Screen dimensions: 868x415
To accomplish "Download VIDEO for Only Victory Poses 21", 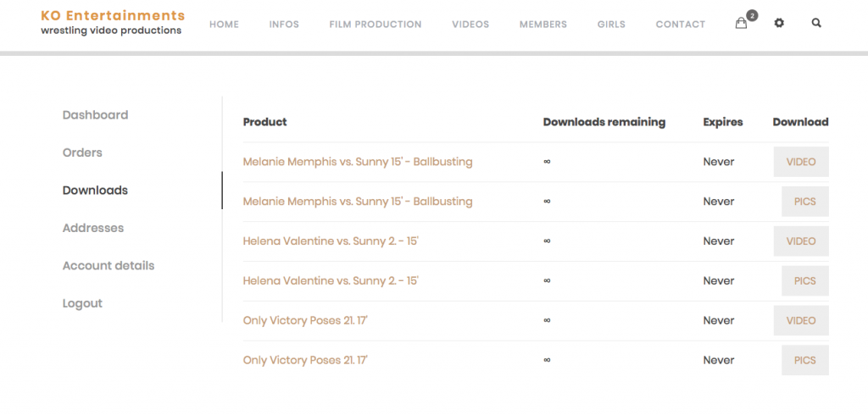I will (x=801, y=321).
